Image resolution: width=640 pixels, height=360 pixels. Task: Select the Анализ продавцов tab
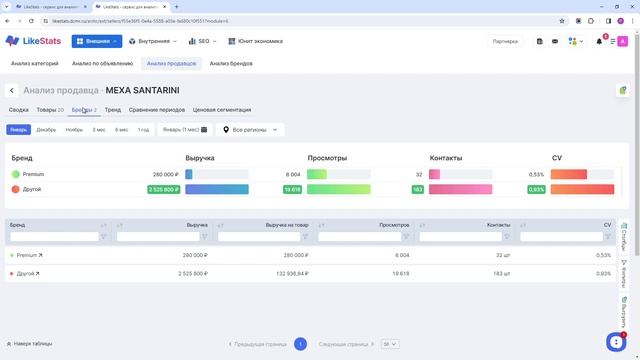pyautogui.click(x=171, y=64)
